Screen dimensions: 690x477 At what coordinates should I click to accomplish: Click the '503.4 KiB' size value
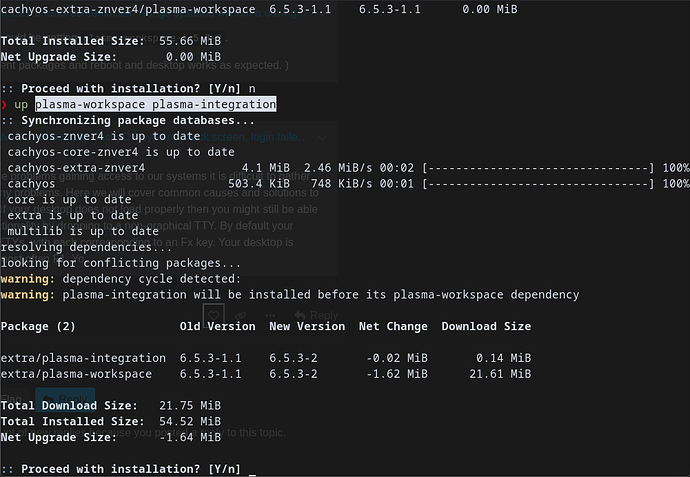point(259,183)
